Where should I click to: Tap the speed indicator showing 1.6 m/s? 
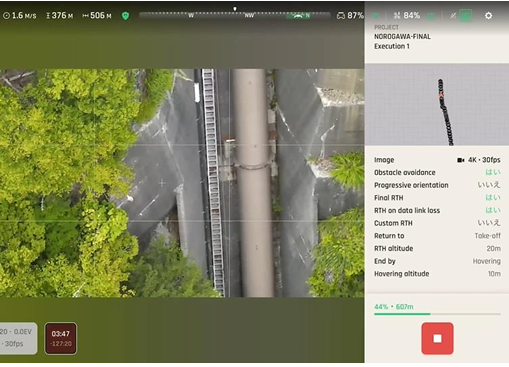[20, 16]
